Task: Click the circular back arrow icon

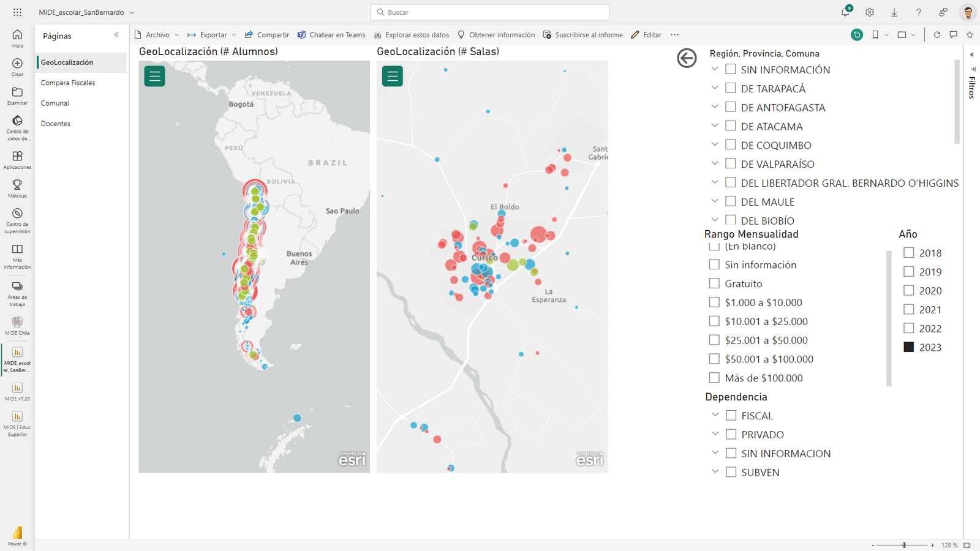Action: click(687, 58)
